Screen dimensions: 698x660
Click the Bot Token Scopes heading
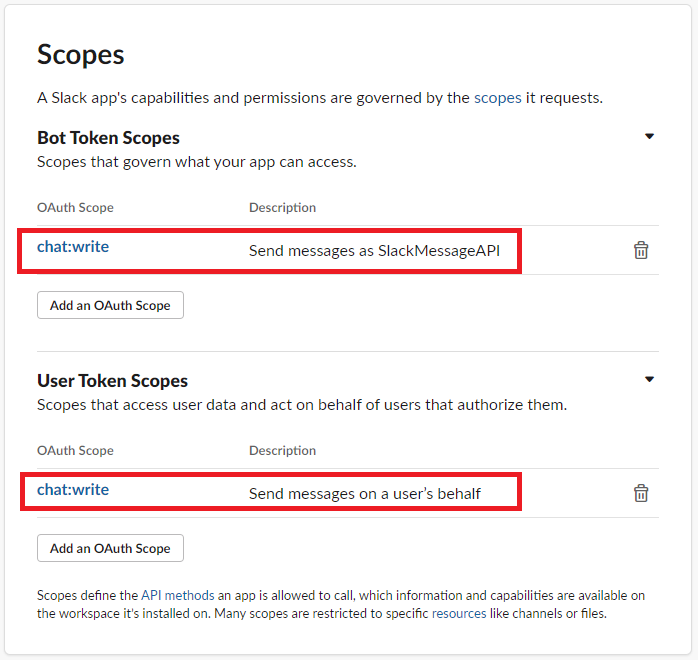pos(108,138)
